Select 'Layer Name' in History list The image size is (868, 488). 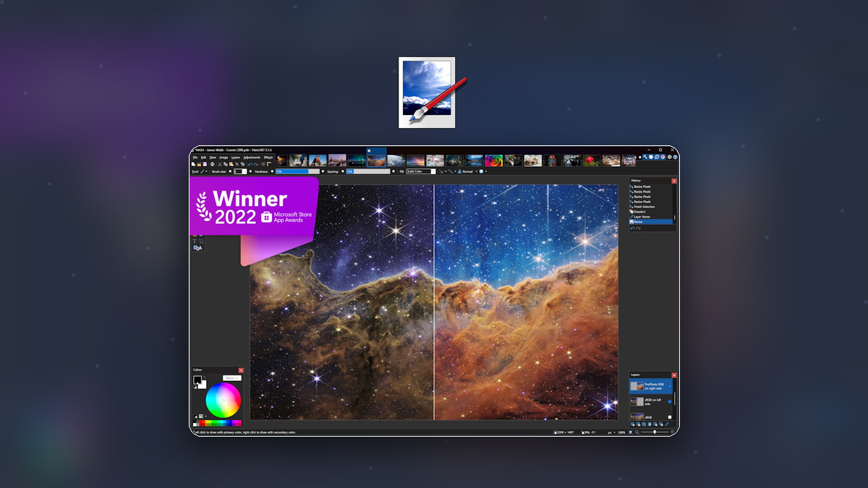pyautogui.click(x=652, y=217)
